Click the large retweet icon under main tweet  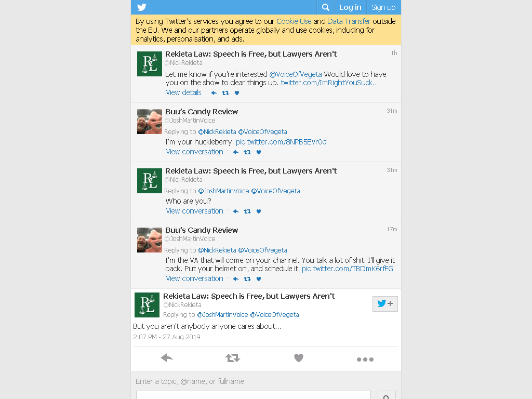[233, 358]
